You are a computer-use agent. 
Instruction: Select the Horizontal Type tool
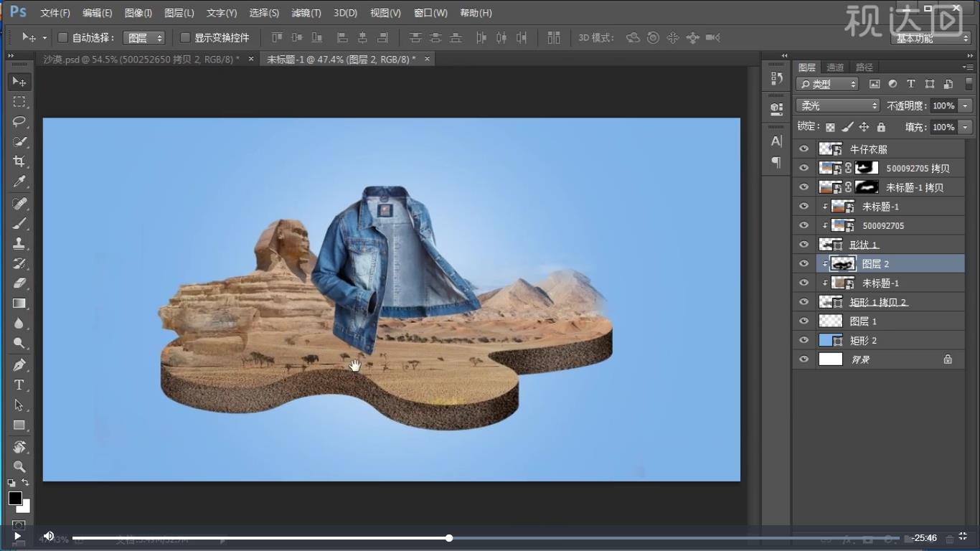click(19, 385)
